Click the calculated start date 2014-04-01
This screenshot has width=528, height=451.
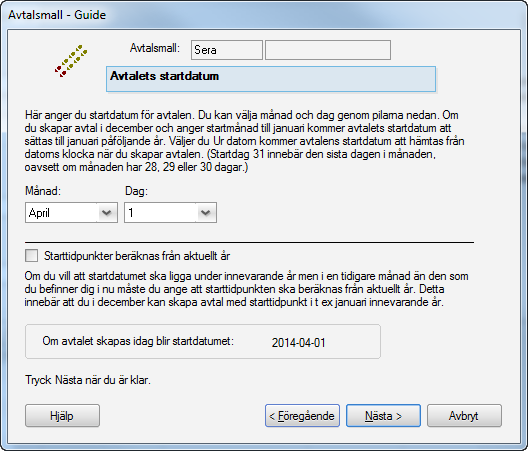(299, 343)
